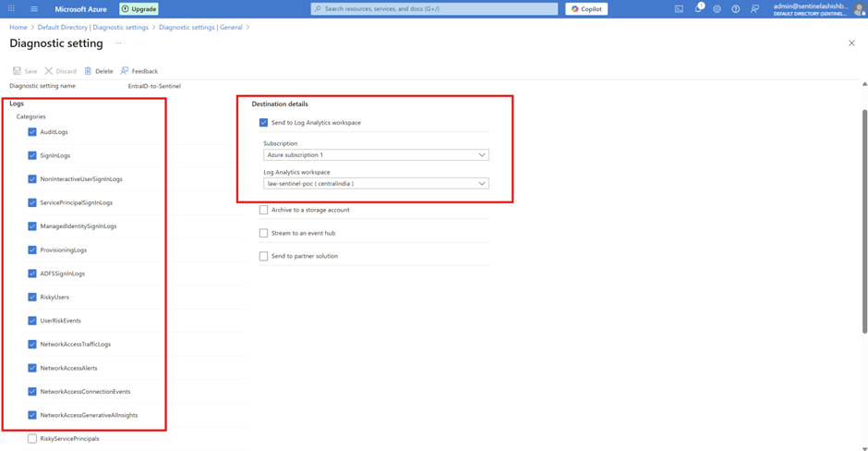The width and height of the screenshot is (868, 451).
Task: Enable the RiskyServicePrincipals checkbox
Action: coord(32,439)
